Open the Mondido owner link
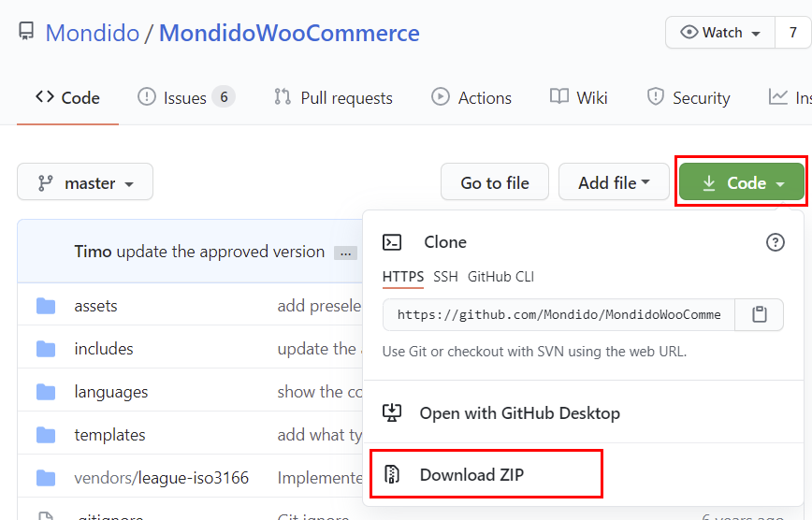812x520 pixels. (93, 33)
